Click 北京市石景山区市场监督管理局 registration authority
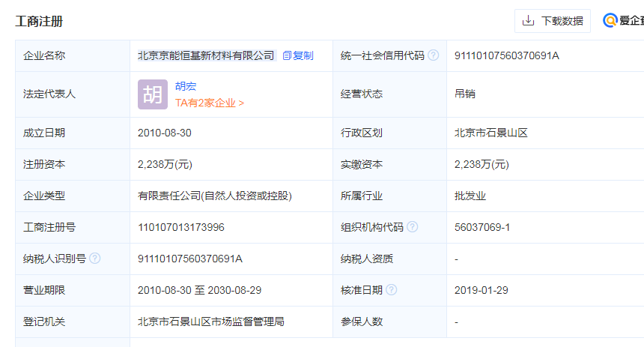644x347 pixels. tap(211, 322)
